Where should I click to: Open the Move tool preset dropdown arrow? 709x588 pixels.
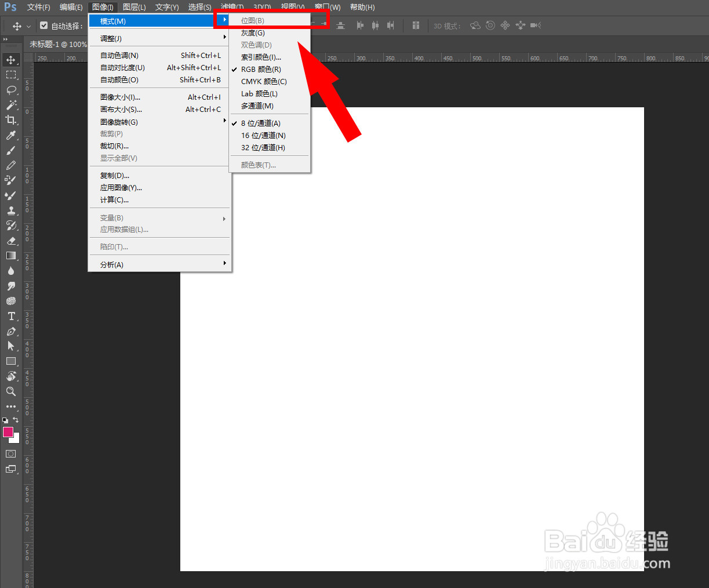(x=28, y=26)
